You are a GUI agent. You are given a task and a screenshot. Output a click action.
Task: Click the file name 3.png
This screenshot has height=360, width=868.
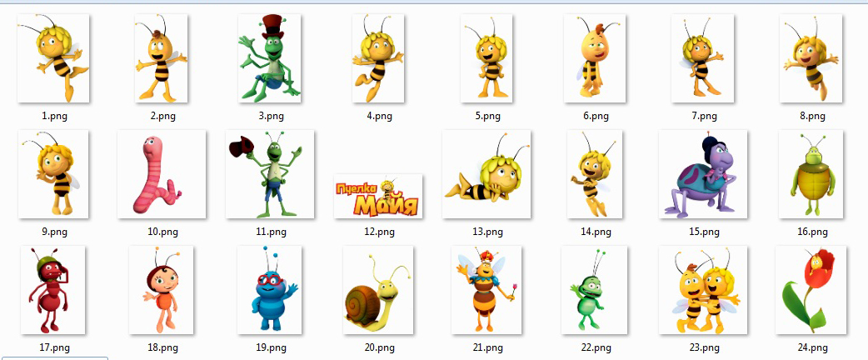pos(271,116)
